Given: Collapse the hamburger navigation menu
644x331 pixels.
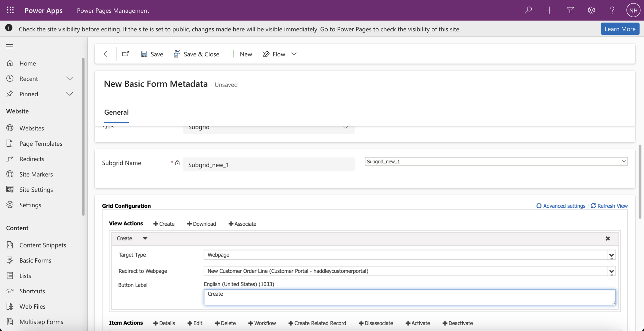Looking at the screenshot, I should pyautogui.click(x=10, y=46).
